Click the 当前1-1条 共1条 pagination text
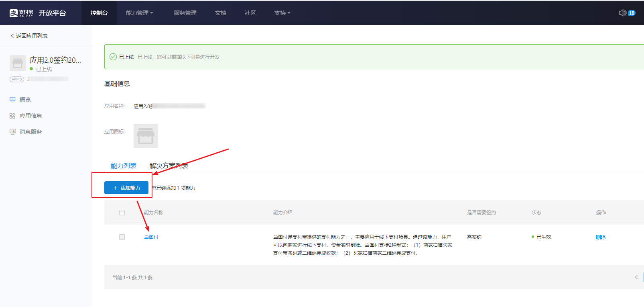644x307 pixels. [132, 277]
